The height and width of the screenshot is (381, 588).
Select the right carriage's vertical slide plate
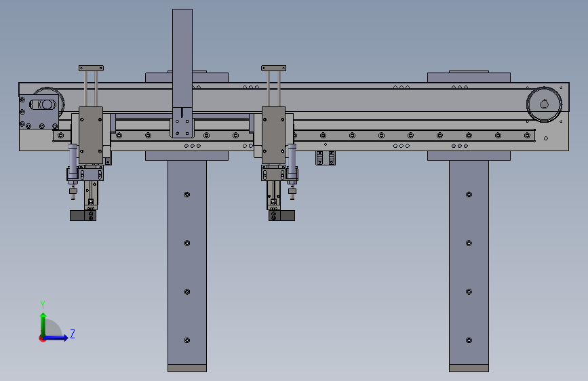273,136
